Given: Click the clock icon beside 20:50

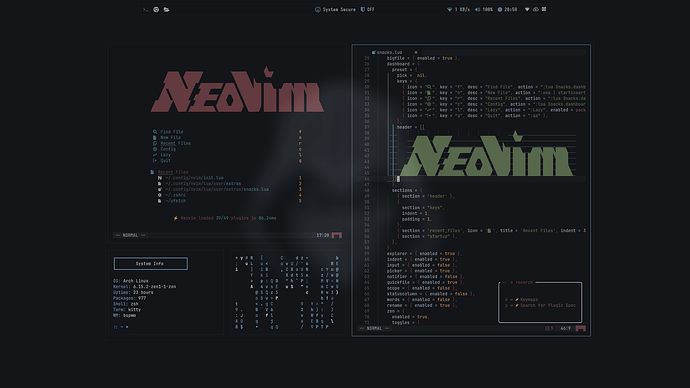Looking at the screenshot, I should (x=500, y=9).
